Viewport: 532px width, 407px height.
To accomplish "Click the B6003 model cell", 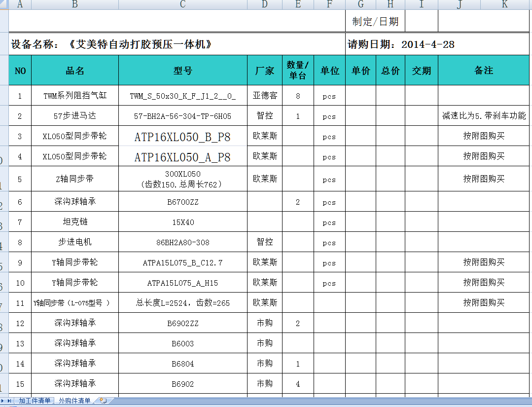I will (x=183, y=343).
